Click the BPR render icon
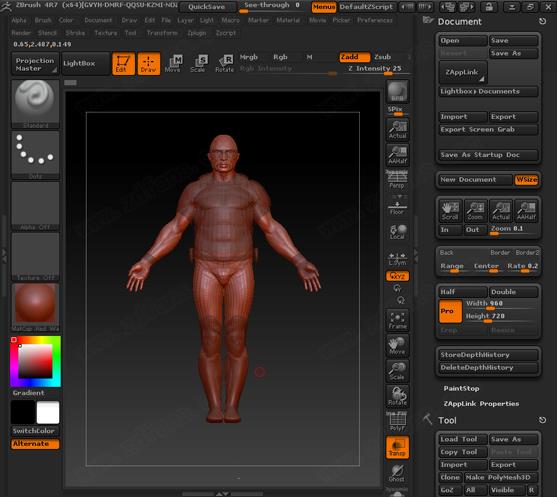 point(398,91)
